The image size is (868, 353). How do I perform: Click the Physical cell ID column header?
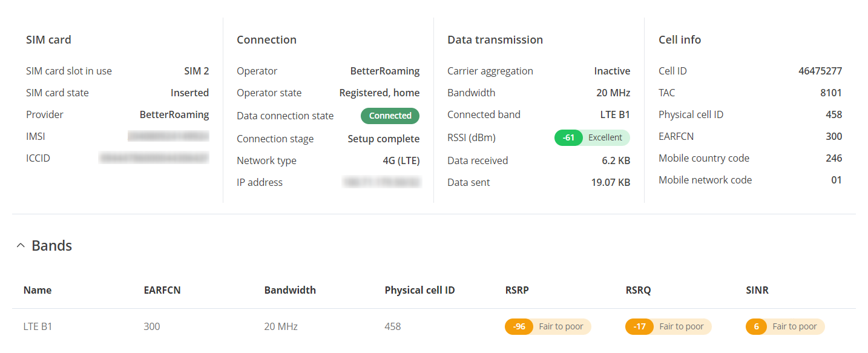[419, 290]
